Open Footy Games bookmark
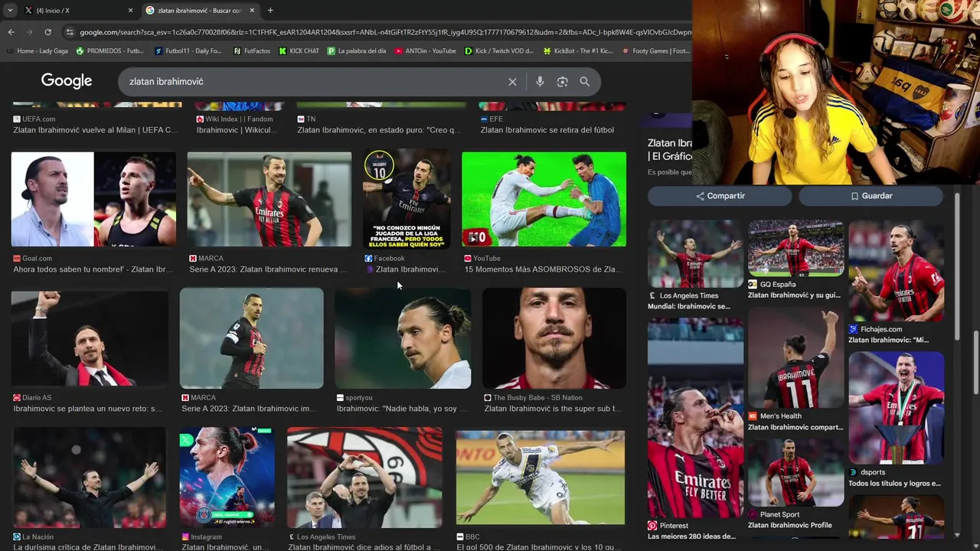Image resolution: width=980 pixels, height=551 pixels. (655, 51)
